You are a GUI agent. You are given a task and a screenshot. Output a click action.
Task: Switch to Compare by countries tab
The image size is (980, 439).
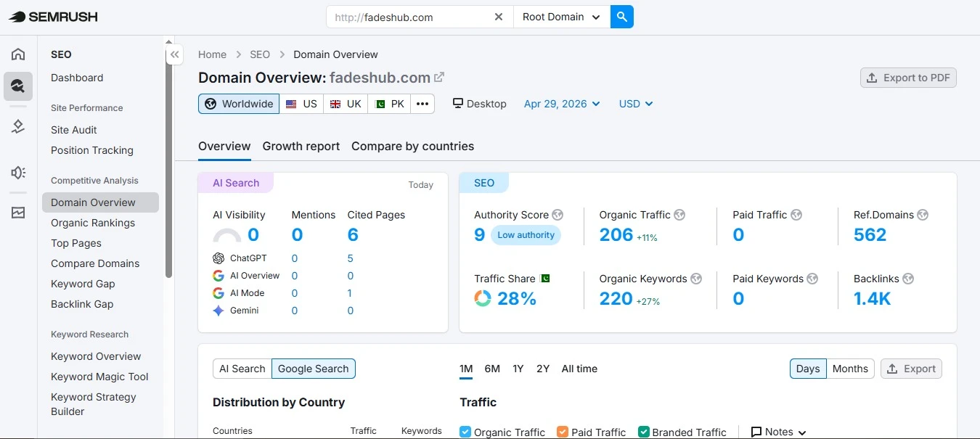(412, 146)
